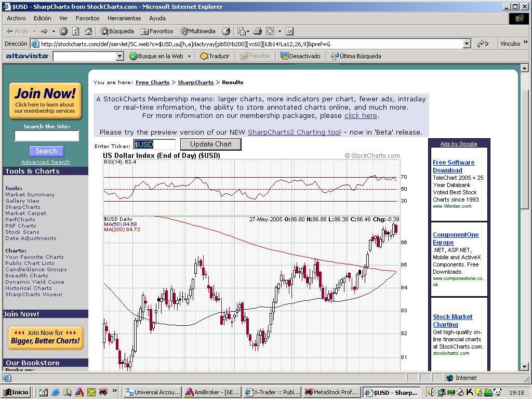Click the 'click here' membership link
The height and width of the screenshot is (399, 532).
(x=361, y=116)
